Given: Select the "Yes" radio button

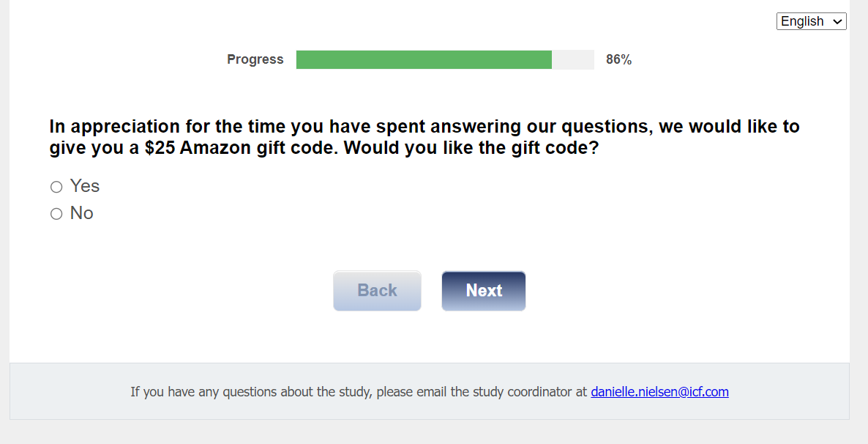Looking at the screenshot, I should [x=56, y=187].
